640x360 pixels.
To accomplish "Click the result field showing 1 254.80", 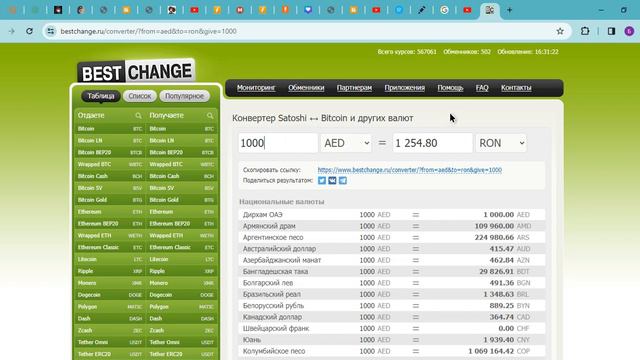I will coord(433,143).
